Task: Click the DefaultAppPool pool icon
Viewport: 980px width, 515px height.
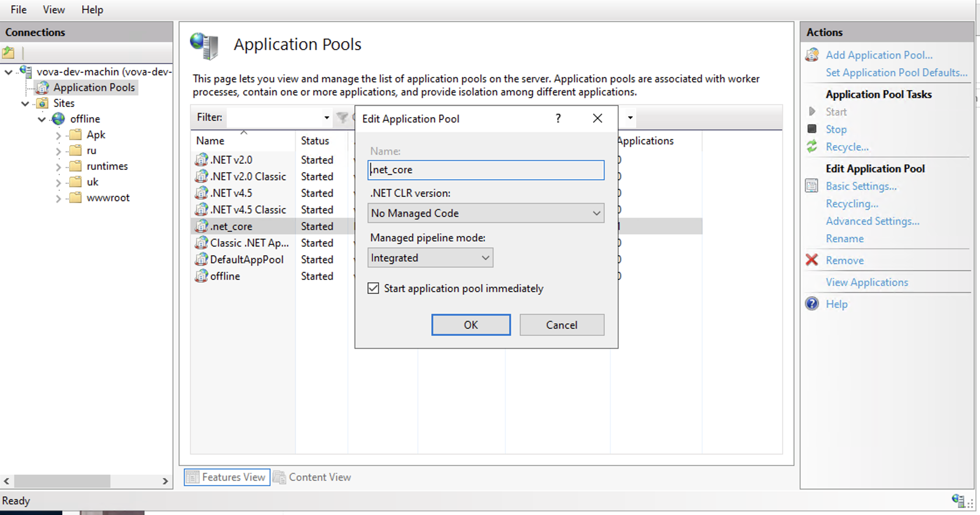Action: pyautogui.click(x=201, y=259)
